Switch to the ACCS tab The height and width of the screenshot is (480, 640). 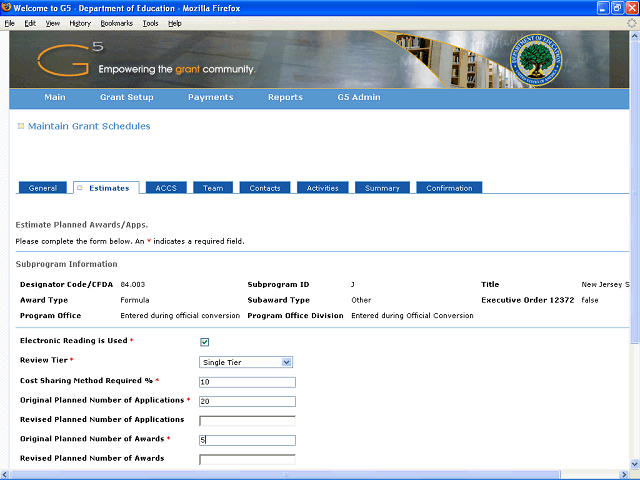click(x=166, y=188)
